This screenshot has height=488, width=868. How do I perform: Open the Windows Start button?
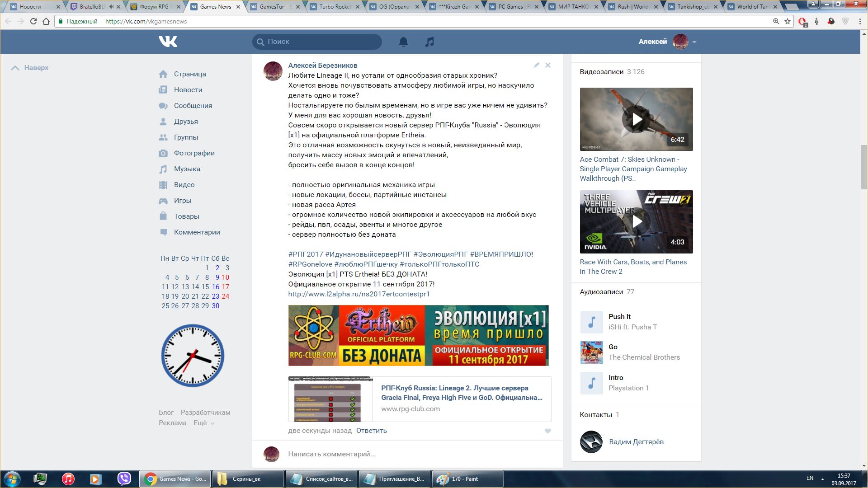pos(12,479)
